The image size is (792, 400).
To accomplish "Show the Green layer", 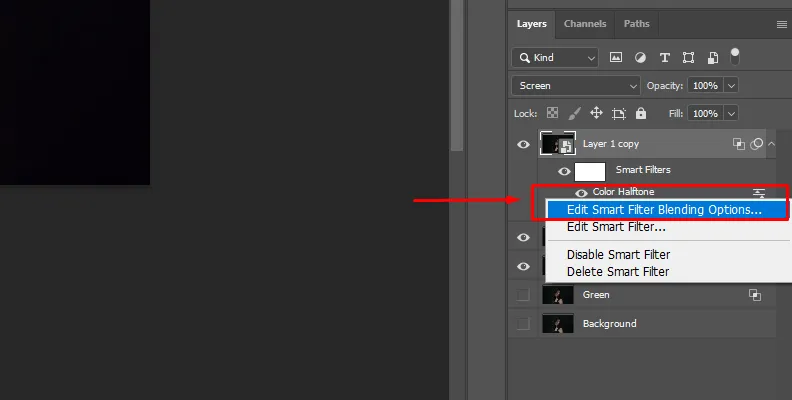I will 523,294.
